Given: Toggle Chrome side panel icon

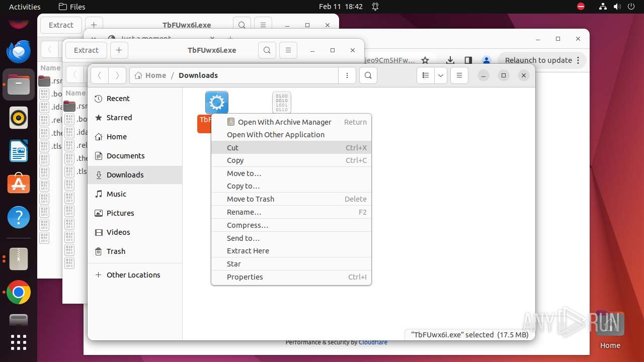Looking at the screenshot, I should point(468,60).
